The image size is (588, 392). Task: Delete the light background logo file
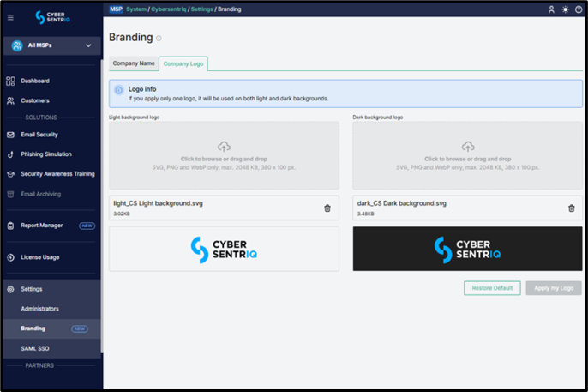point(327,208)
